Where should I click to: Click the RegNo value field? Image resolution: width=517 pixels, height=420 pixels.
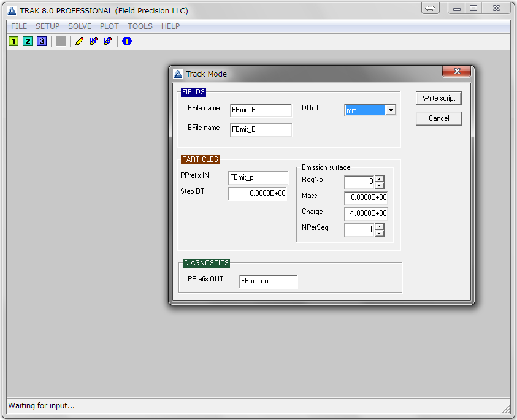click(360, 182)
